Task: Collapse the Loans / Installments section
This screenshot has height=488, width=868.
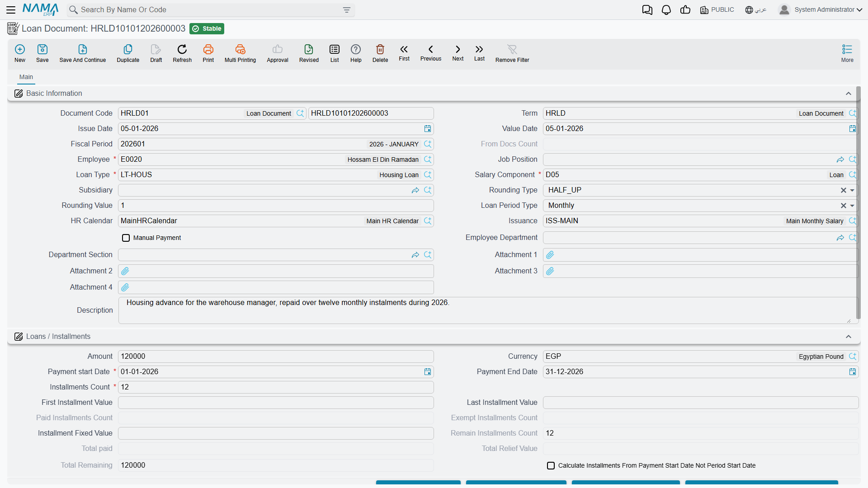Action: 849,337
